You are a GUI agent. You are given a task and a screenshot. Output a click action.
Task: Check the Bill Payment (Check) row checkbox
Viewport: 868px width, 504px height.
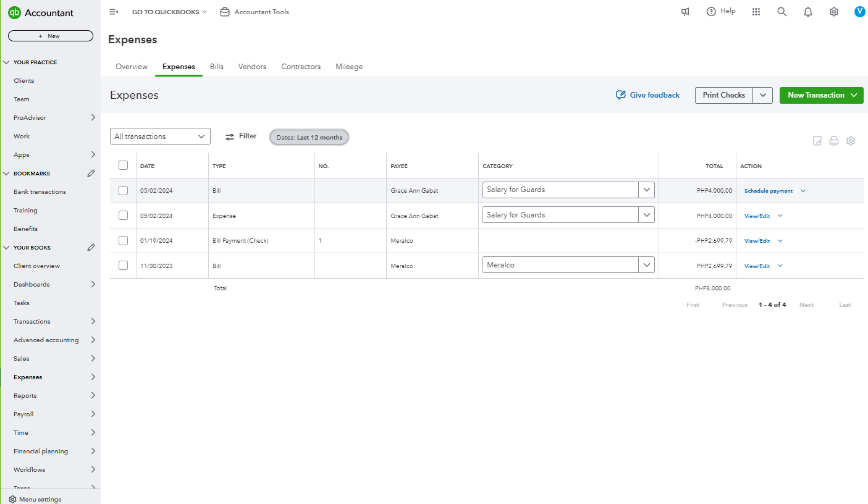pyautogui.click(x=123, y=240)
